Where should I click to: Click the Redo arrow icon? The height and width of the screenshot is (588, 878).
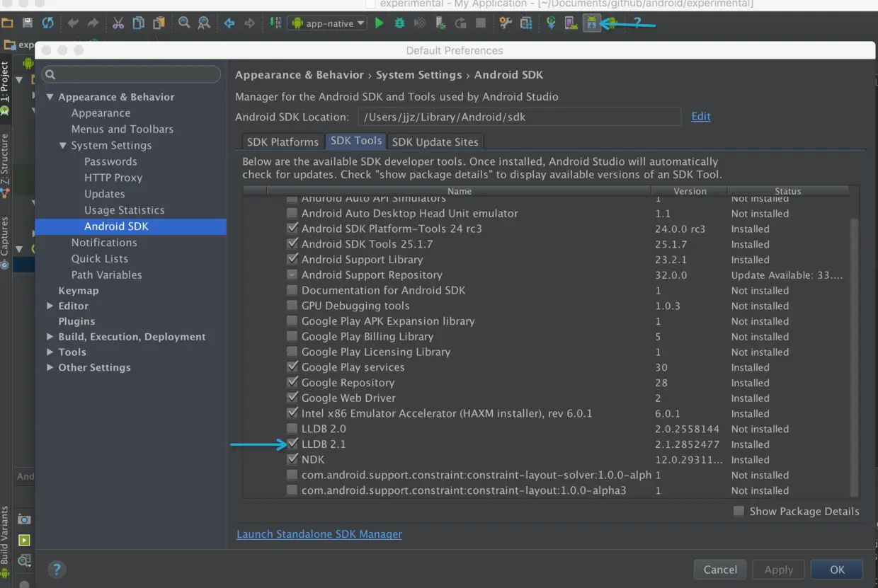coord(93,23)
